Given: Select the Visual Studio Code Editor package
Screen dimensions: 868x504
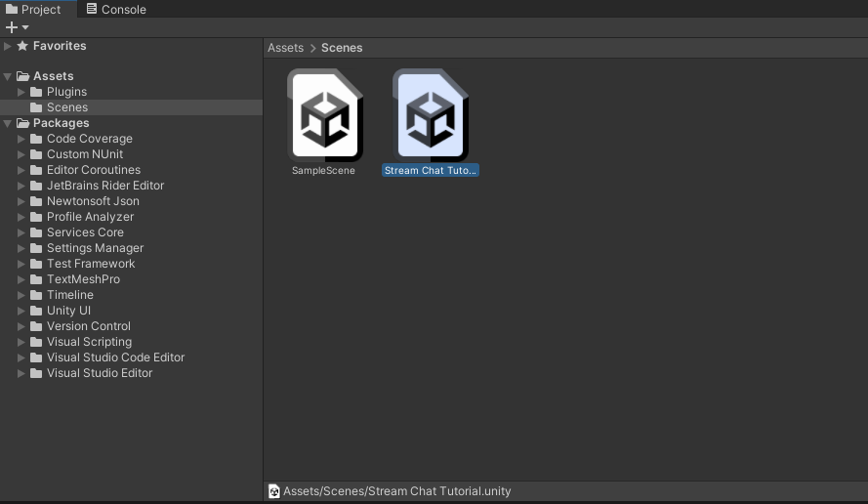Looking at the screenshot, I should point(115,357).
